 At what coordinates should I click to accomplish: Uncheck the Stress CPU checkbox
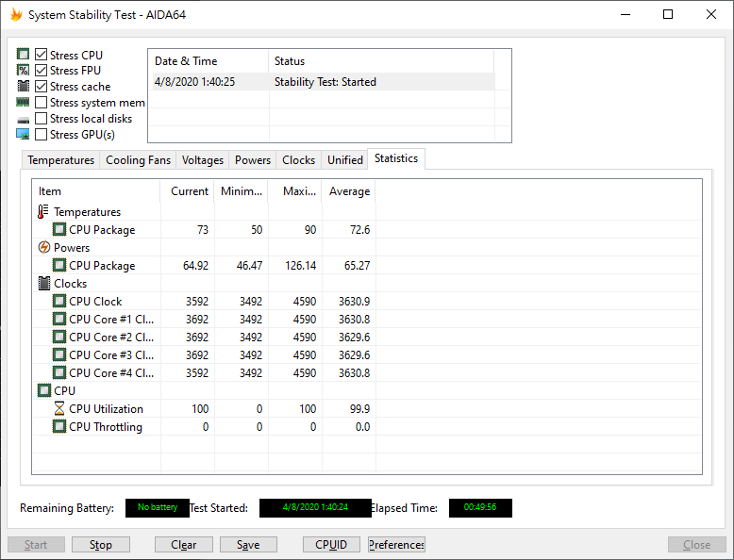click(x=42, y=55)
